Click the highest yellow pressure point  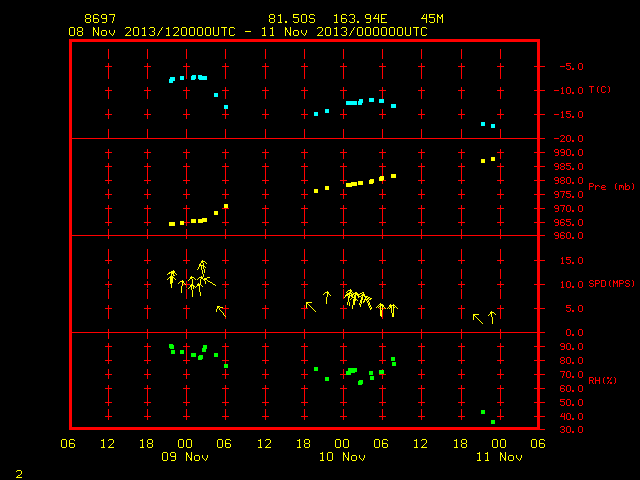click(x=493, y=159)
